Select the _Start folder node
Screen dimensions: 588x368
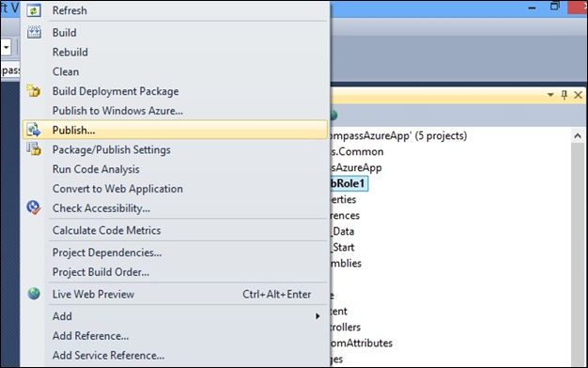[x=343, y=247]
